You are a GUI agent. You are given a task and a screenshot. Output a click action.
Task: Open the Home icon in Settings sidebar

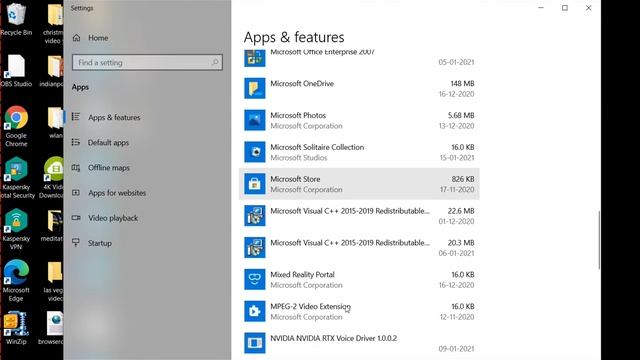76,38
